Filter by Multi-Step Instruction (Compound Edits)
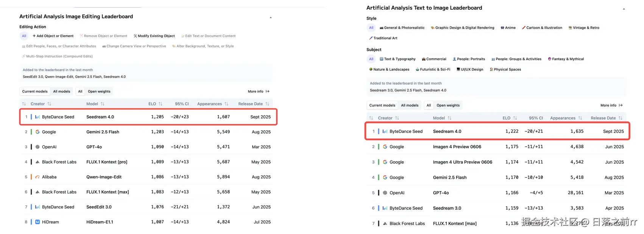Image resolution: width=644 pixels, height=234 pixels. (x=57, y=56)
